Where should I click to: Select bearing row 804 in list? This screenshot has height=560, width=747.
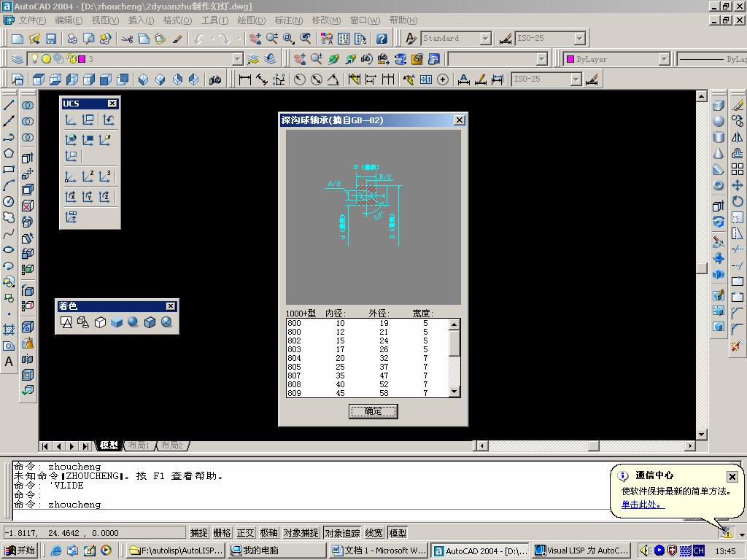pos(368,358)
